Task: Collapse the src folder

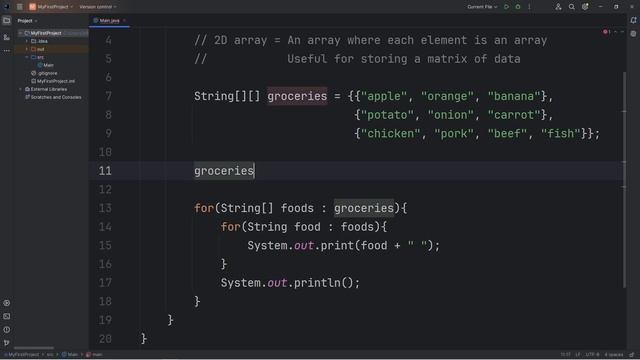Action: [x=27, y=57]
